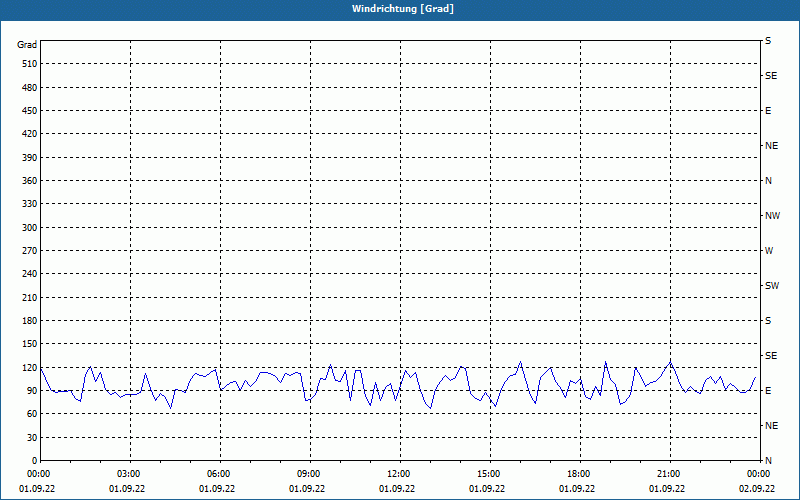
Task: Select the 510 value on the degree axis
Action: pyautogui.click(x=30, y=64)
